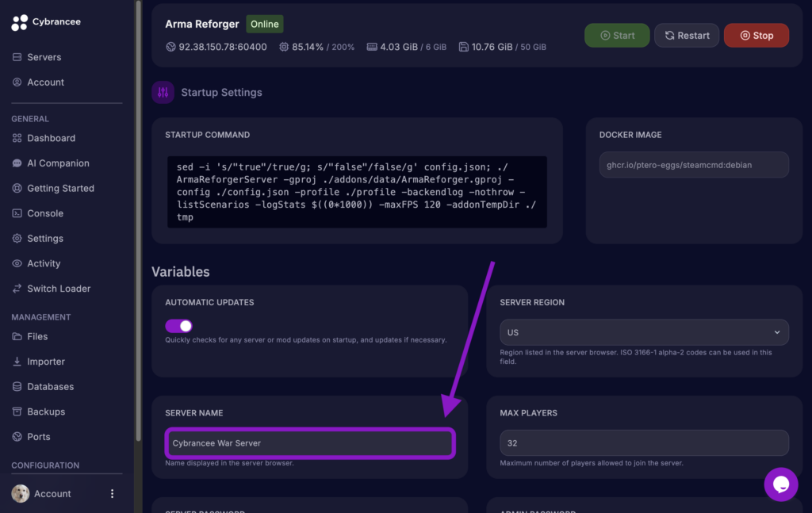Open Servers via its sidebar icon

pyautogui.click(x=17, y=57)
